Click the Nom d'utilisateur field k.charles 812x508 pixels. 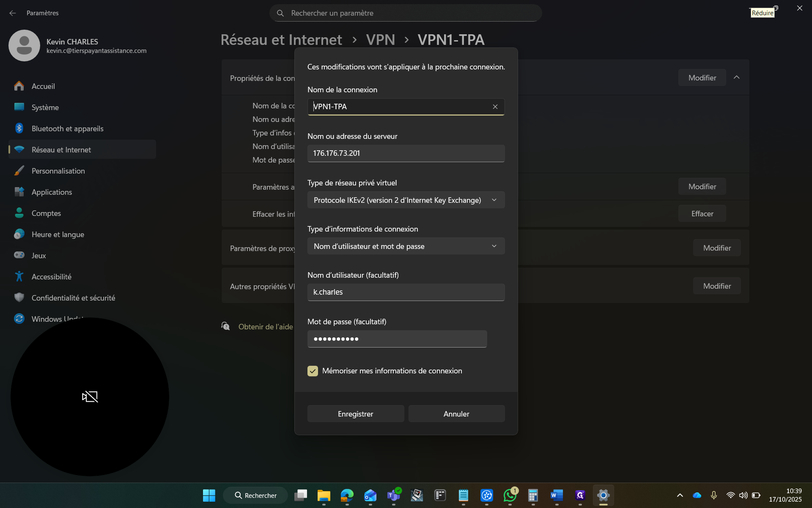pos(406,292)
